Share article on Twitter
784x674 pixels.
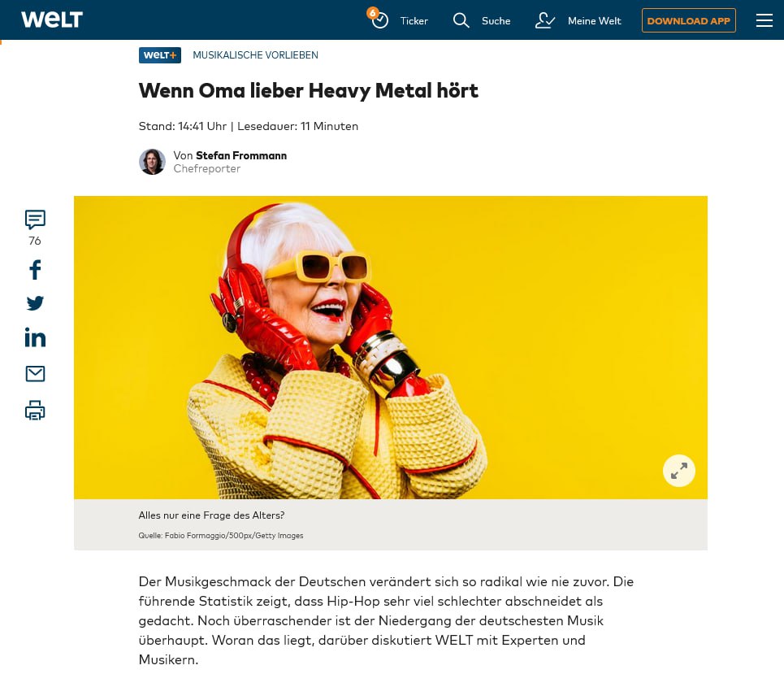pyautogui.click(x=35, y=303)
